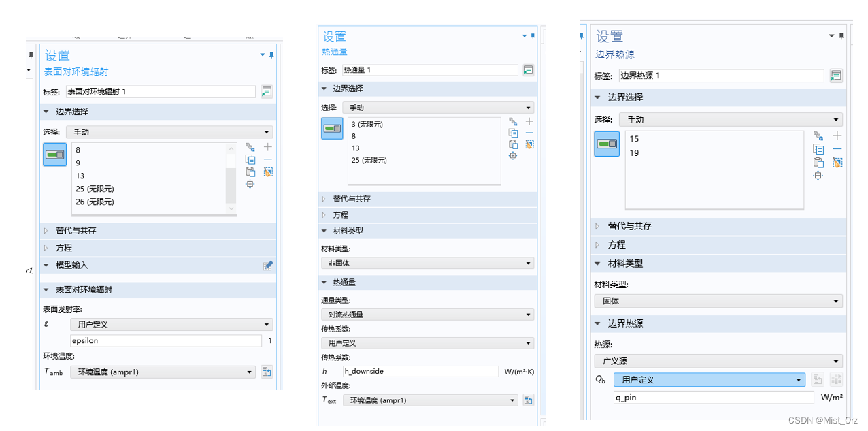Click the go-to-source icon next to Q_b field
The width and height of the screenshot is (868, 431).
(x=817, y=380)
